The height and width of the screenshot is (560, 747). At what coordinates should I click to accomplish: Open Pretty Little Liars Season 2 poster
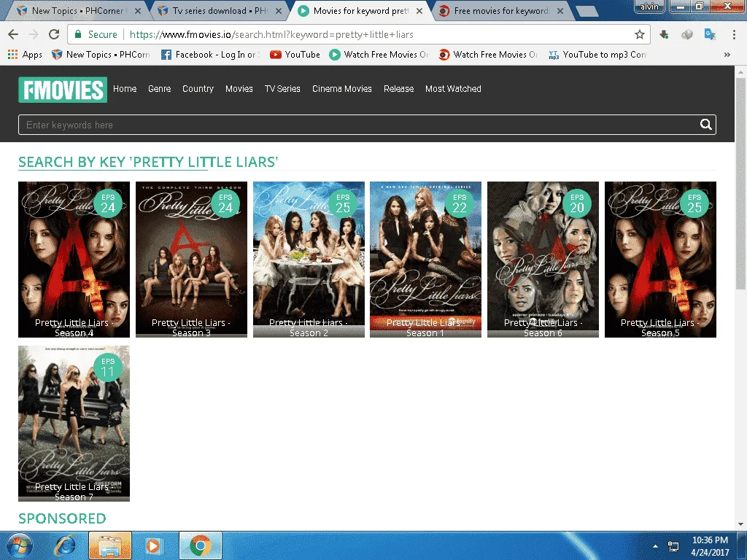(309, 260)
